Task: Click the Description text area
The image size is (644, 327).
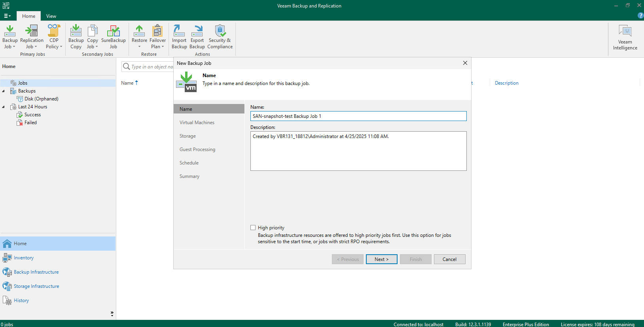Action: tap(358, 151)
